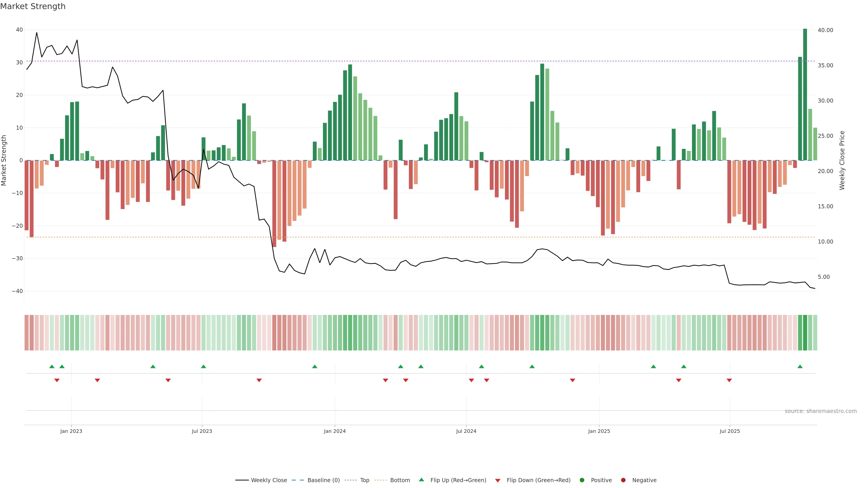Click the green Positive legend dot
The image size is (868, 488).
(x=582, y=480)
